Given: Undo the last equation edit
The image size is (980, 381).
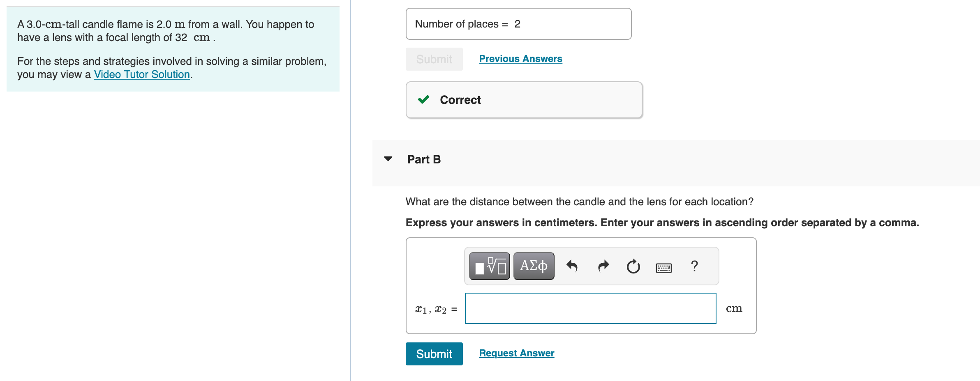Looking at the screenshot, I should click(x=573, y=266).
